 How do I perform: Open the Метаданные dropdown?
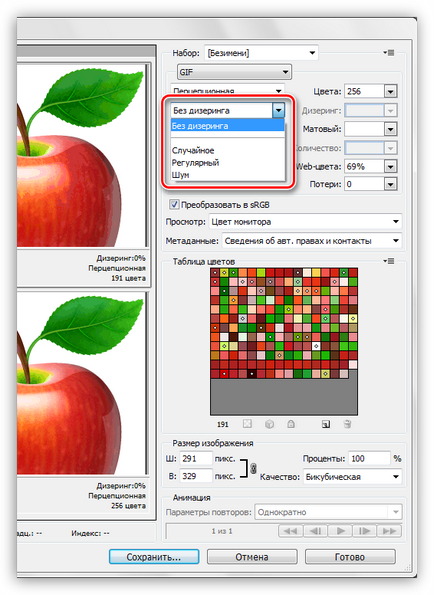[x=311, y=241]
